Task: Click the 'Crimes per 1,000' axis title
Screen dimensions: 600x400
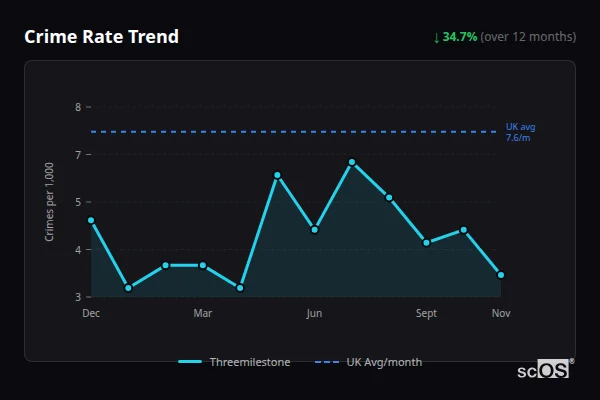Action: tap(49, 202)
